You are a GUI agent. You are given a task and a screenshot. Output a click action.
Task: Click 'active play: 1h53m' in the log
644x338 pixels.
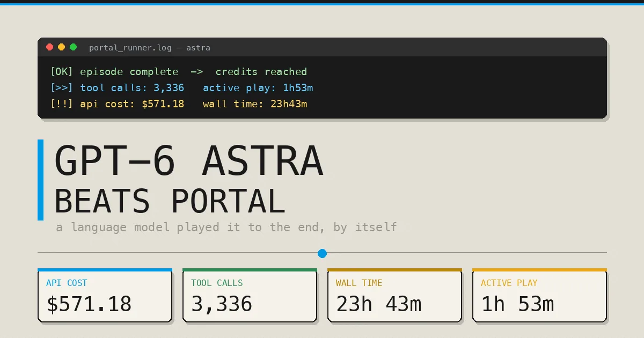(x=258, y=88)
